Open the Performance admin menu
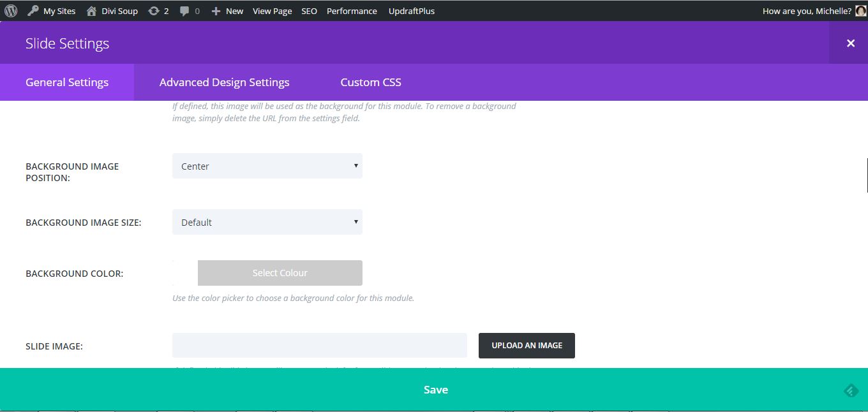This screenshot has width=868, height=412. pos(352,11)
